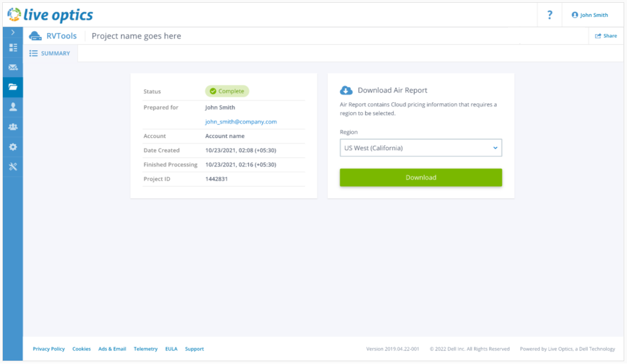Click the RVTools label
The image size is (627, 364).
61,36
